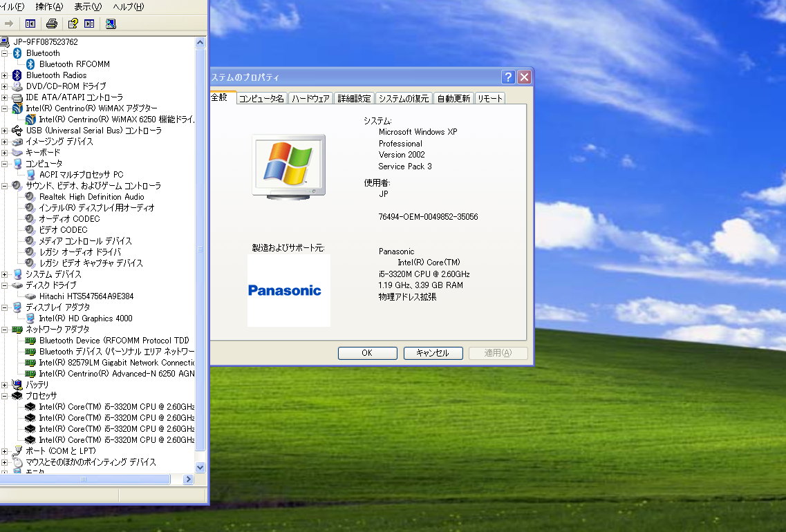Viewport: 786px width, 532px height.
Task: Click the コンピュータ category icon
Action: 18,164
